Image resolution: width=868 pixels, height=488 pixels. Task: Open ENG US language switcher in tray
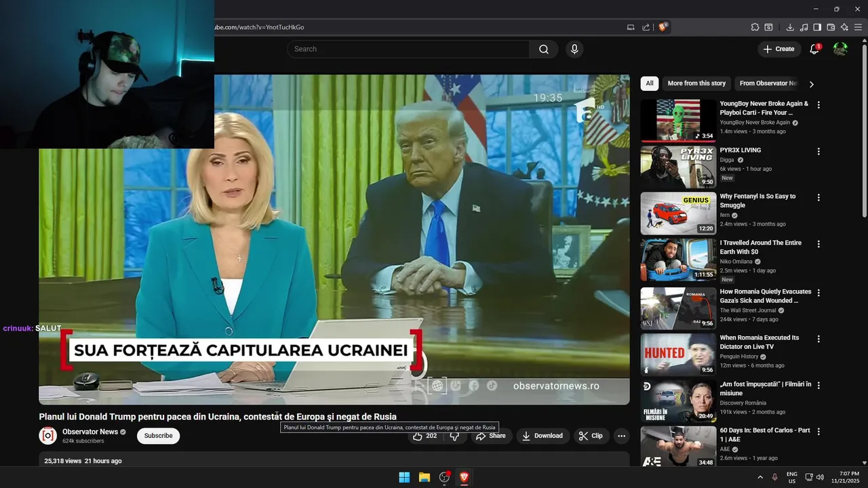(791, 477)
